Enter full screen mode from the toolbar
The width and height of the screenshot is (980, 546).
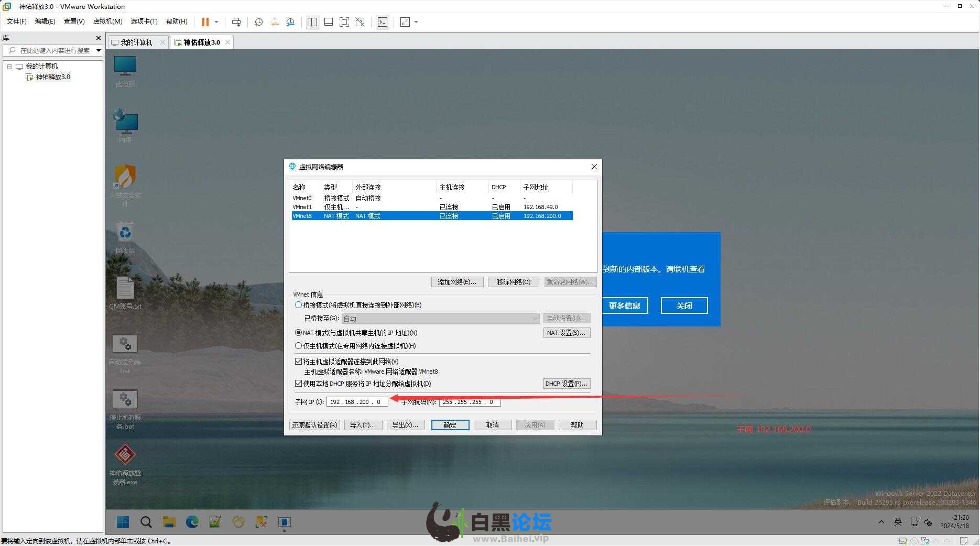coord(344,22)
